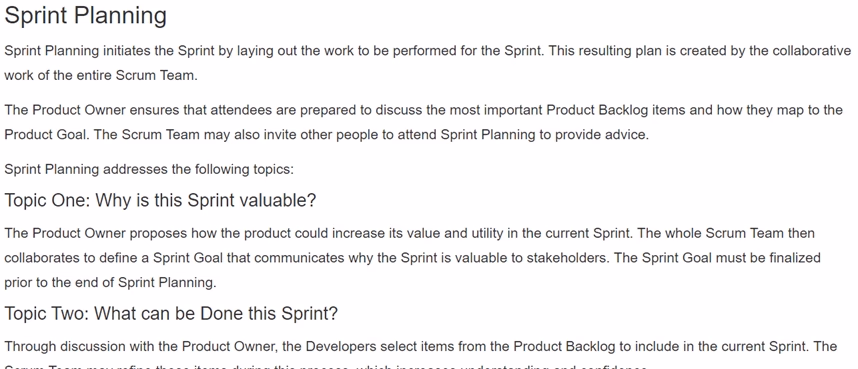Click the "Sprint Planning" main heading
This screenshot has height=369, width=858.
point(85,16)
